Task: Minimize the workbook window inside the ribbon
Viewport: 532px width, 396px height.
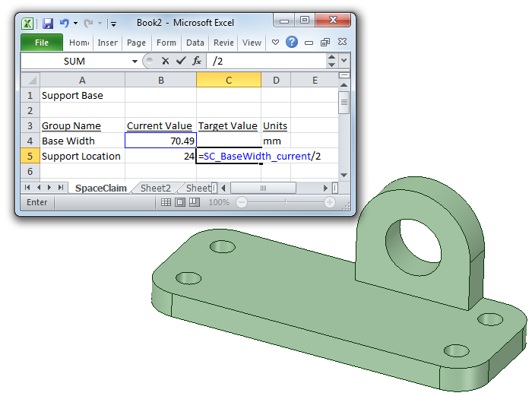Action: coord(309,43)
